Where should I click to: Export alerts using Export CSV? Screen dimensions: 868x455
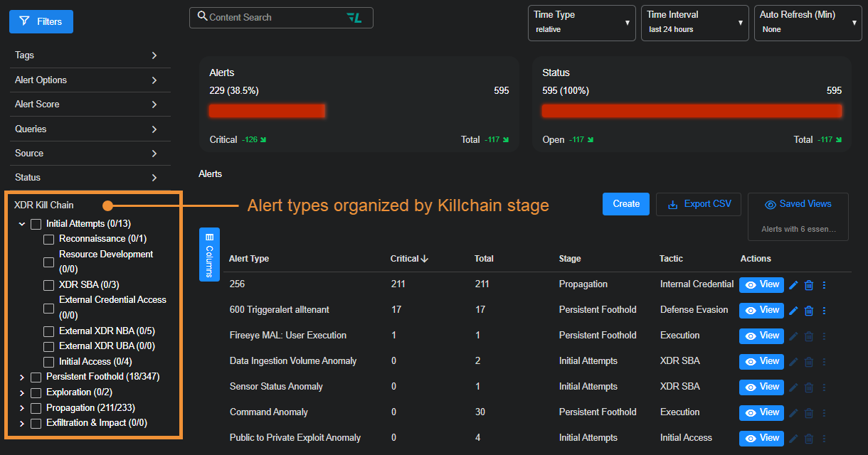point(699,204)
